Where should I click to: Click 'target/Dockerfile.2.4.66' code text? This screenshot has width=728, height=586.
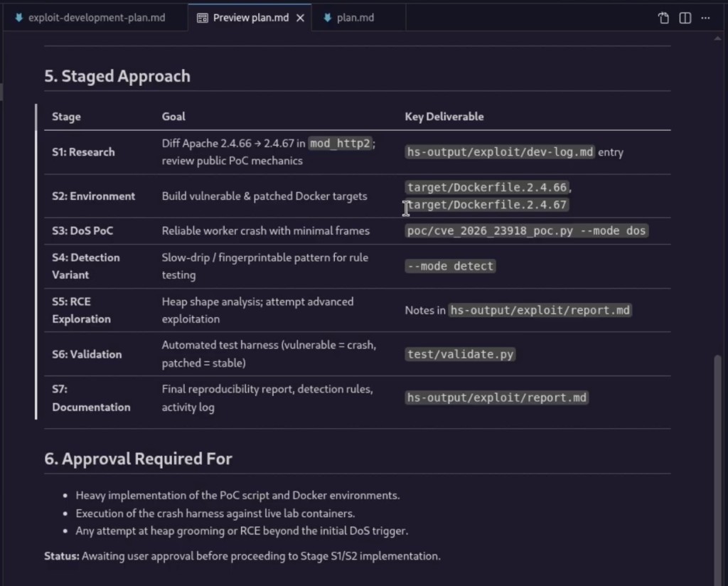pos(486,187)
